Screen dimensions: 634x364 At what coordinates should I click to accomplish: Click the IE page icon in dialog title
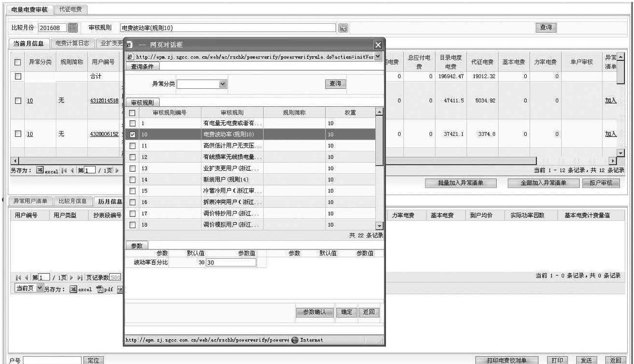click(130, 45)
